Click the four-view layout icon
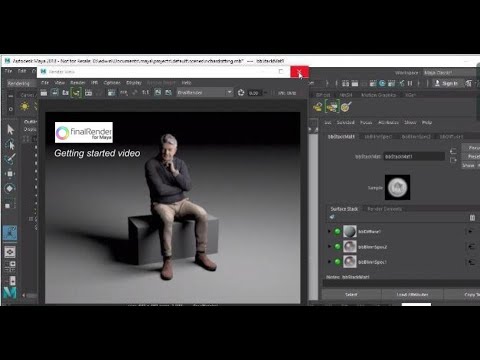The width and height of the screenshot is (480, 360). click(x=10, y=266)
